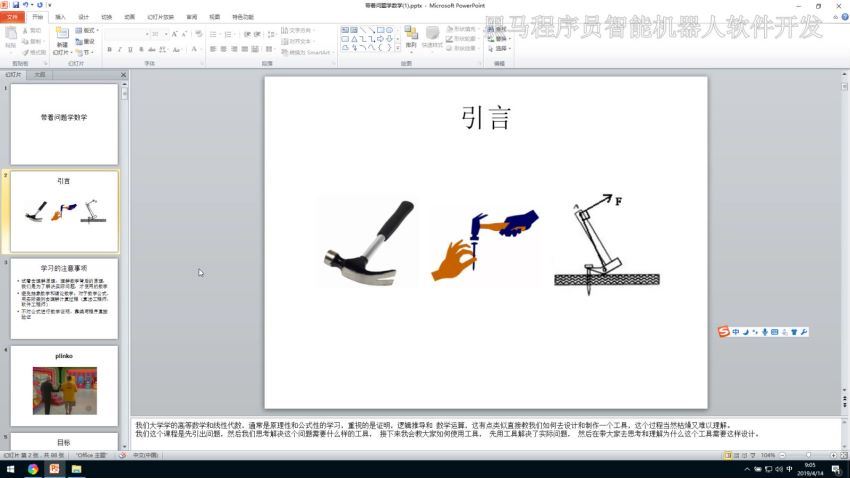Screen dimensions: 850x478
Task: Click the clear formatting eraser icon
Action: [199, 34]
